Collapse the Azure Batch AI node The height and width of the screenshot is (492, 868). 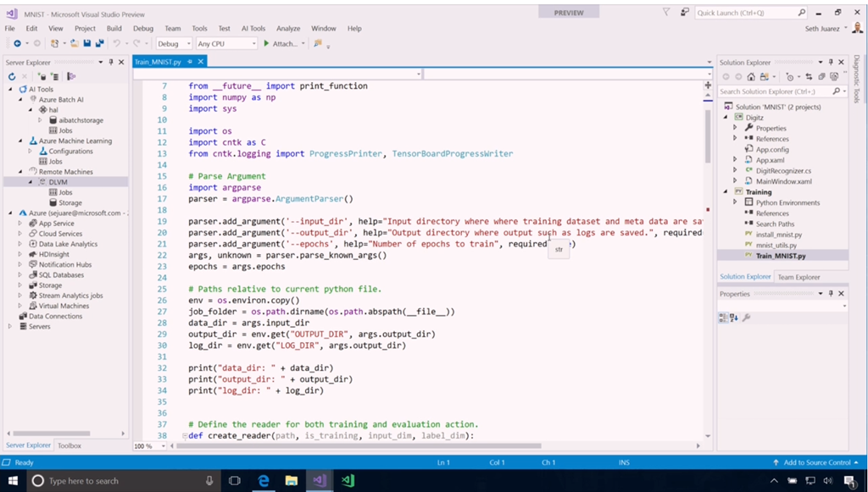coord(21,100)
